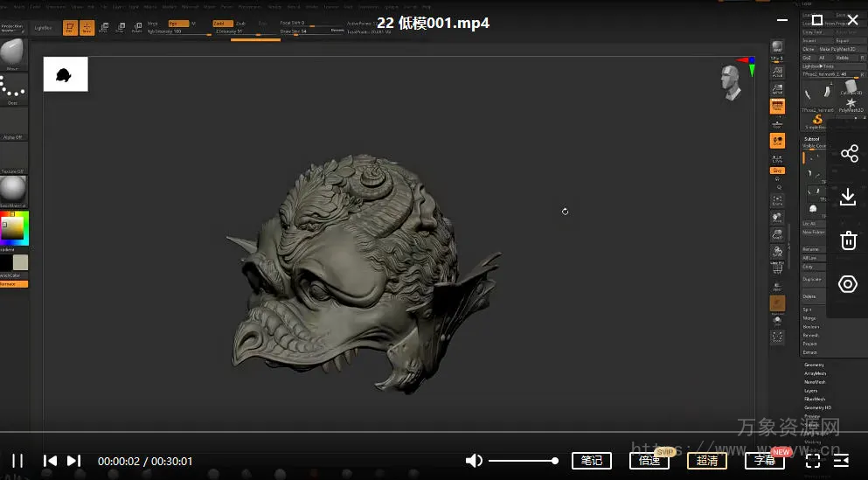Click the model silhouette thumbnail
Viewport: 868px width, 480px height.
[66, 74]
